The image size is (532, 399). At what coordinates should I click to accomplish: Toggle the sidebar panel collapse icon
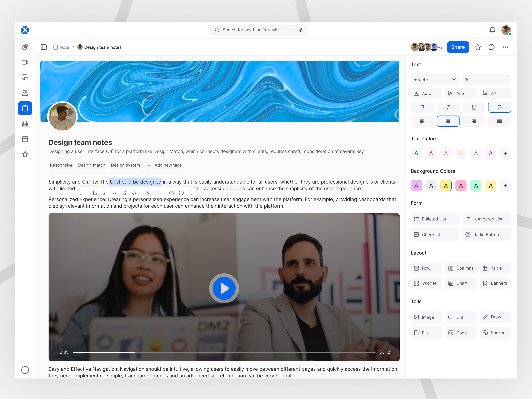point(44,47)
